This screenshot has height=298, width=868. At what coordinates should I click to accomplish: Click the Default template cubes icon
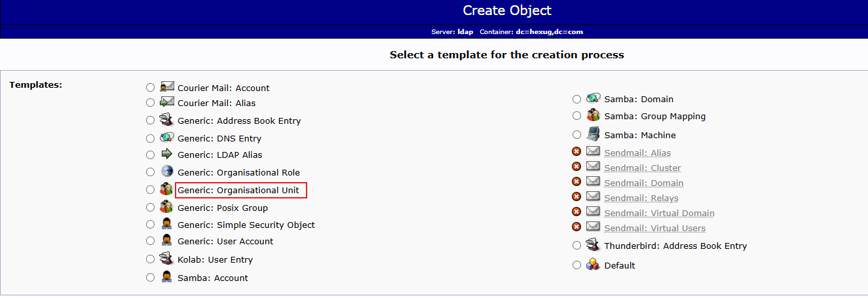(593, 265)
